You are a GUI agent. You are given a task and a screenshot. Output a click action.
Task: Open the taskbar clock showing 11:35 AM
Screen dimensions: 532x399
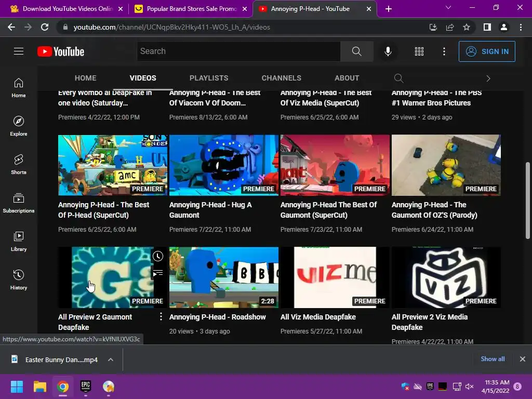(496, 387)
